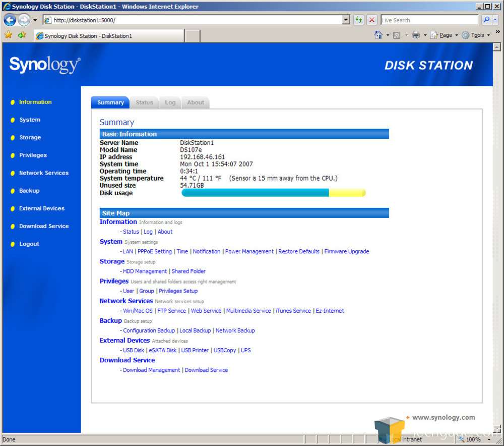The width and height of the screenshot is (504, 446).
Task: Open Download Service in the left sidebar
Action: pyautogui.click(x=44, y=226)
